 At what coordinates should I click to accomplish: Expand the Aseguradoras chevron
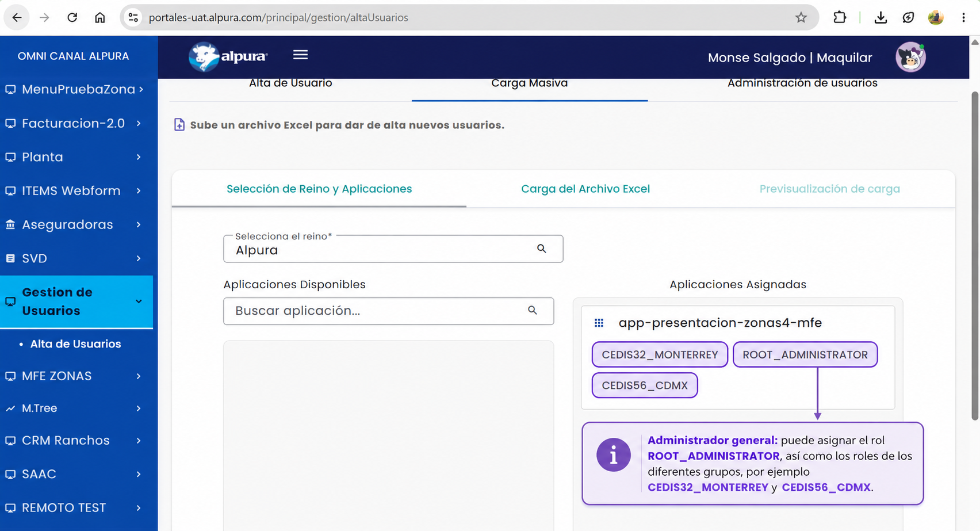pyautogui.click(x=139, y=224)
